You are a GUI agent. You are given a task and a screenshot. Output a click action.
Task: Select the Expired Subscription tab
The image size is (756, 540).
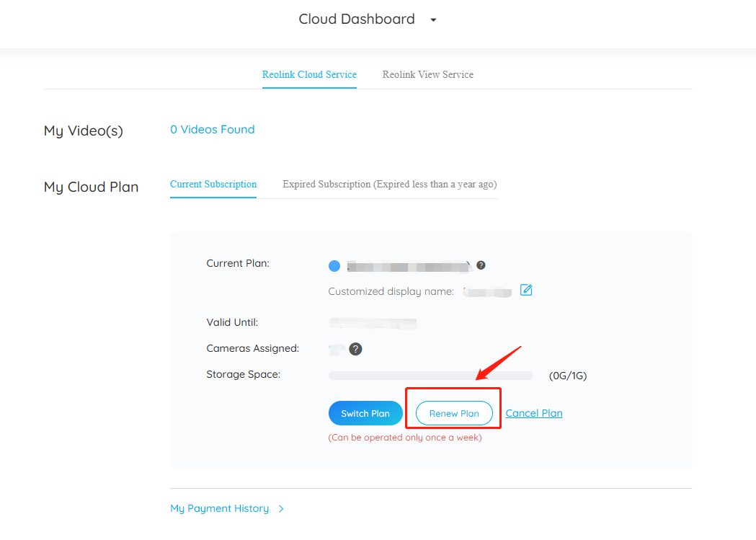[390, 184]
